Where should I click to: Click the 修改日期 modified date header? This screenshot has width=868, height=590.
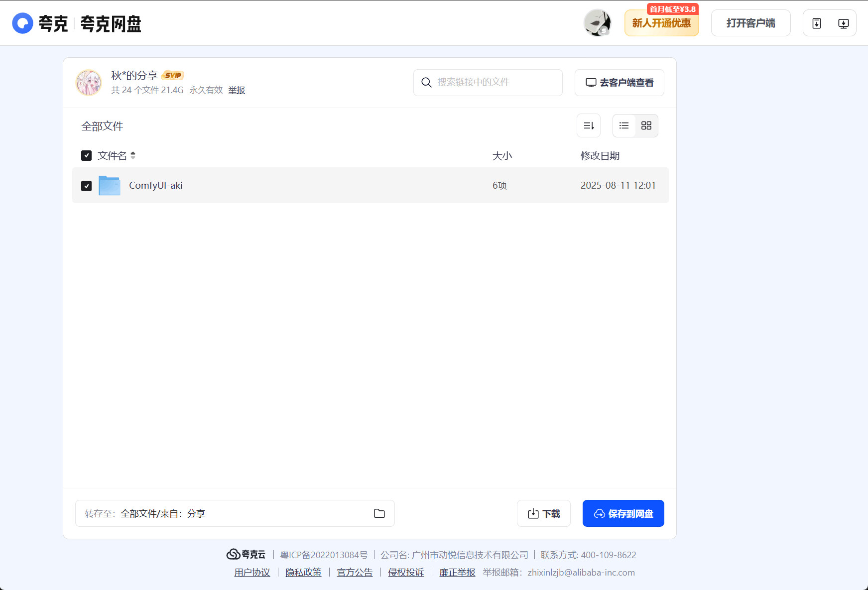point(600,156)
